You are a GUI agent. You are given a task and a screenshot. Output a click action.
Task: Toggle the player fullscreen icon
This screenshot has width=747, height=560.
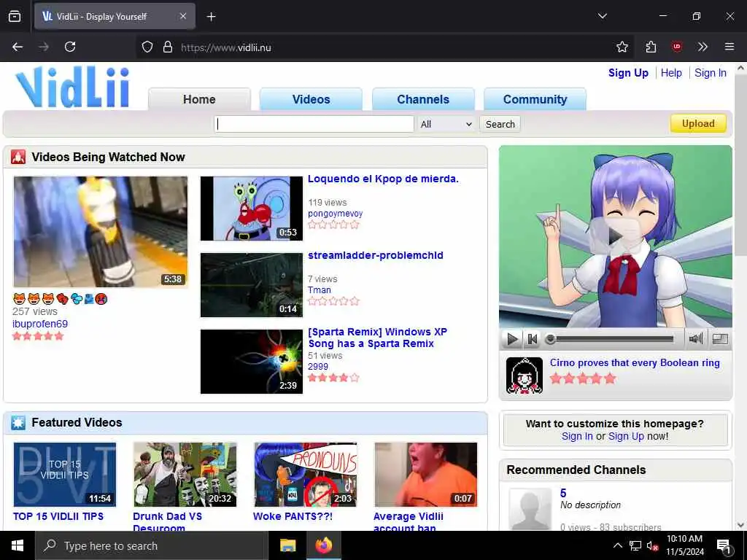(x=720, y=338)
